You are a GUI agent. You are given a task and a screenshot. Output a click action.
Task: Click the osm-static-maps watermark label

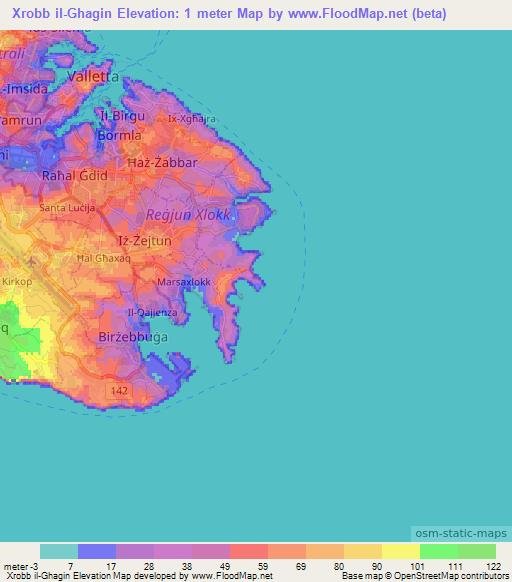pyautogui.click(x=461, y=533)
